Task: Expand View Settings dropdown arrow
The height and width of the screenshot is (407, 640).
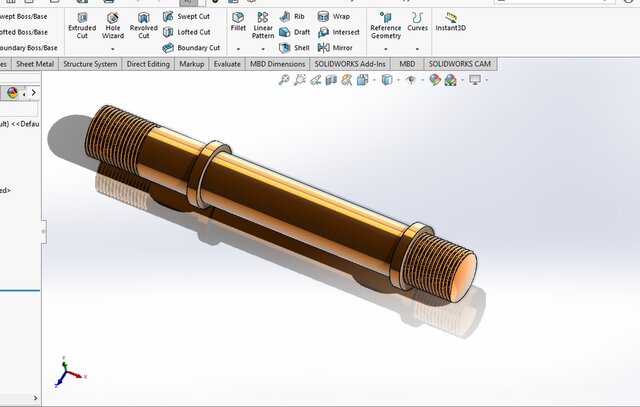Action: pyautogui.click(x=486, y=80)
